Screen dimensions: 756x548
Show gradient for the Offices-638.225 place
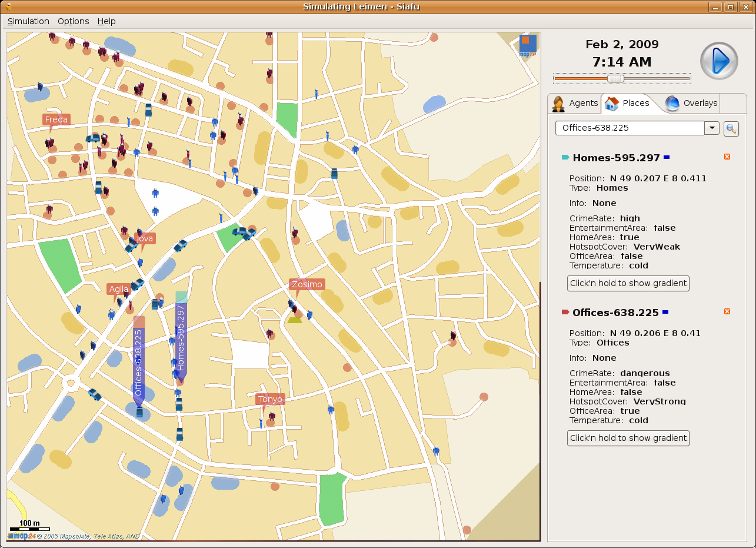coord(628,438)
